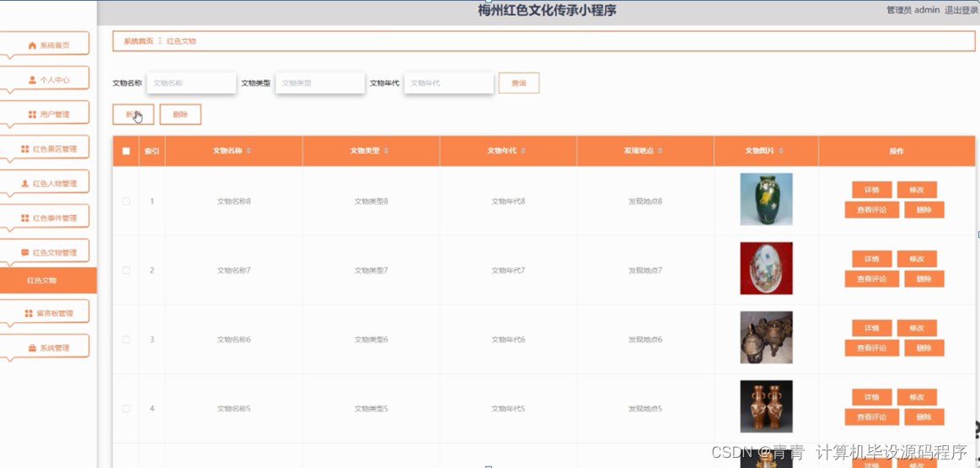The image size is (980, 468).
Task: Click the grid icon beside 用户管理
Action: coord(33,115)
